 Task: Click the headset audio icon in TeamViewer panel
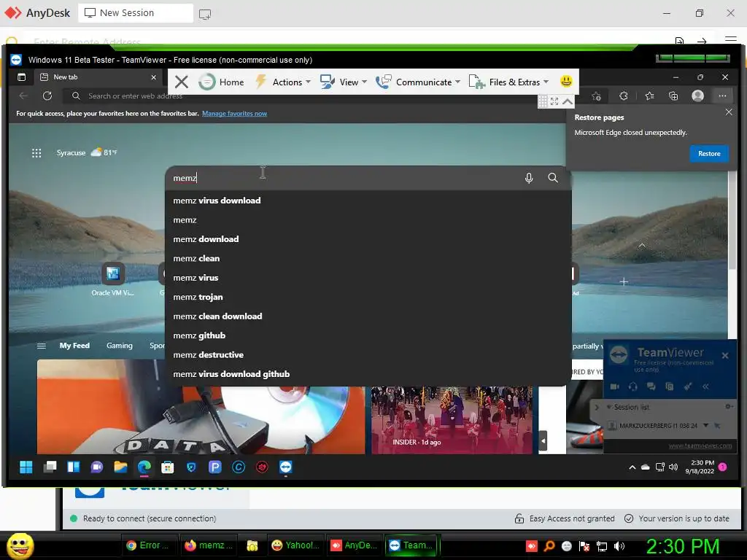(x=632, y=386)
